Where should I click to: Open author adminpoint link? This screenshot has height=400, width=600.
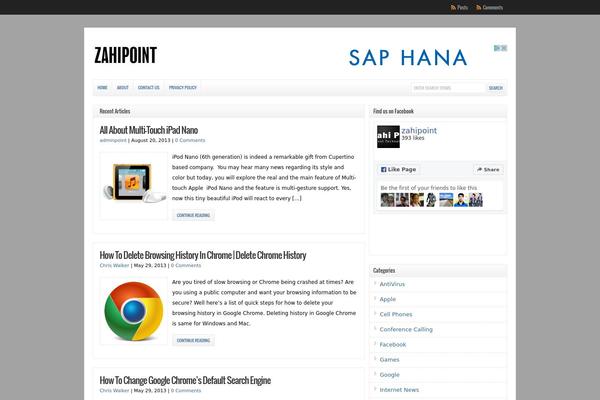click(113, 140)
